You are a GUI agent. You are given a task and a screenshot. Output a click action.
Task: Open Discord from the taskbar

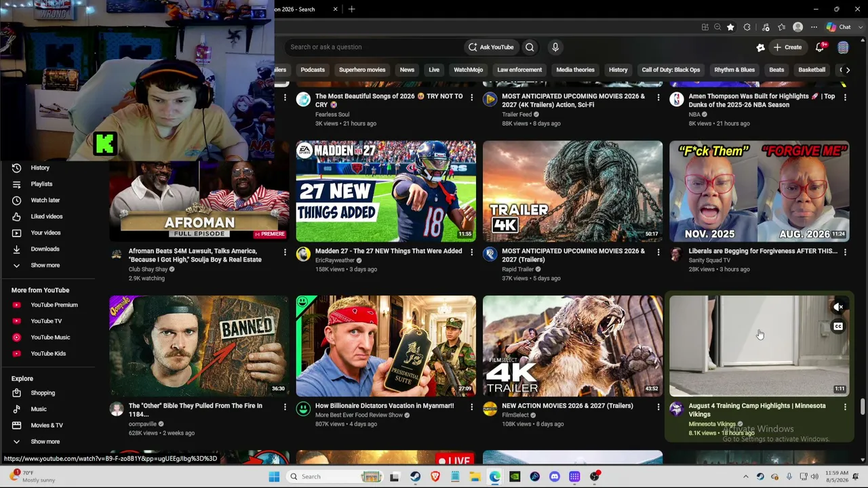(x=555, y=476)
